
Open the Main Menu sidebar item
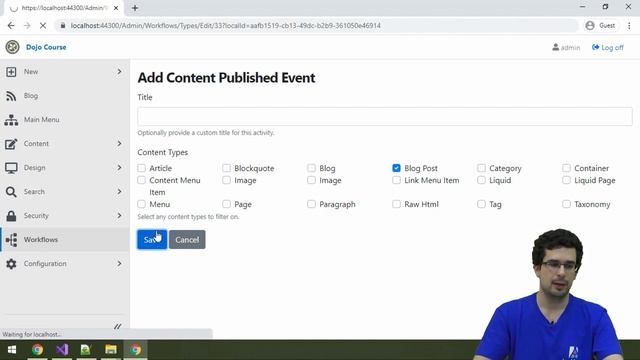pyautogui.click(x=65, y=120)
